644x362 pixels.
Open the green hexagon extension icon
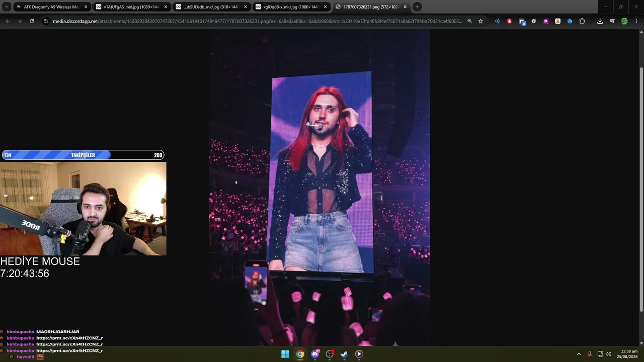pos(533,21)
